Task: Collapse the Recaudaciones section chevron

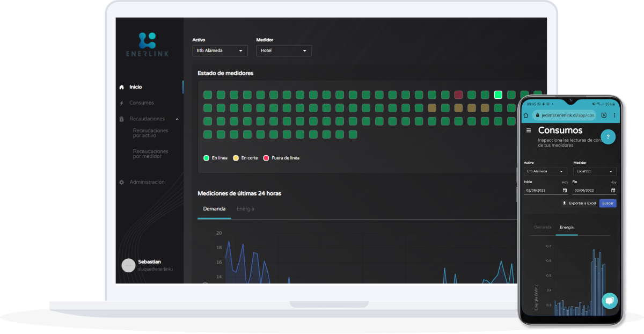Action: (176, 119)
